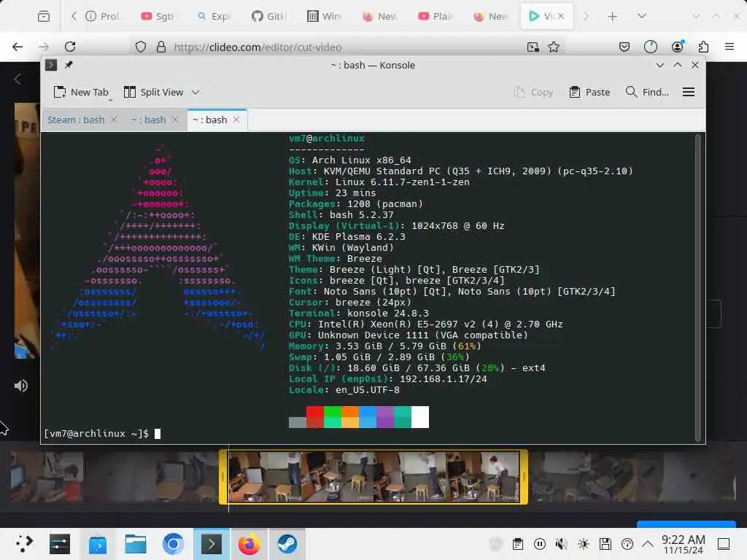Open Steam from taskbar

pyautogui.click(x=287, y=544)
